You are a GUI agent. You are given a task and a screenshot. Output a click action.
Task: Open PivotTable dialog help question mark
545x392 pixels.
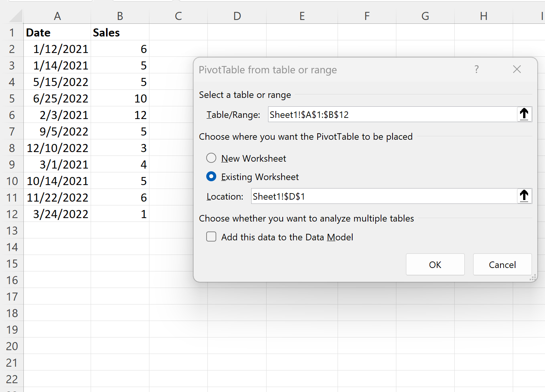click(x=477, y=69)
